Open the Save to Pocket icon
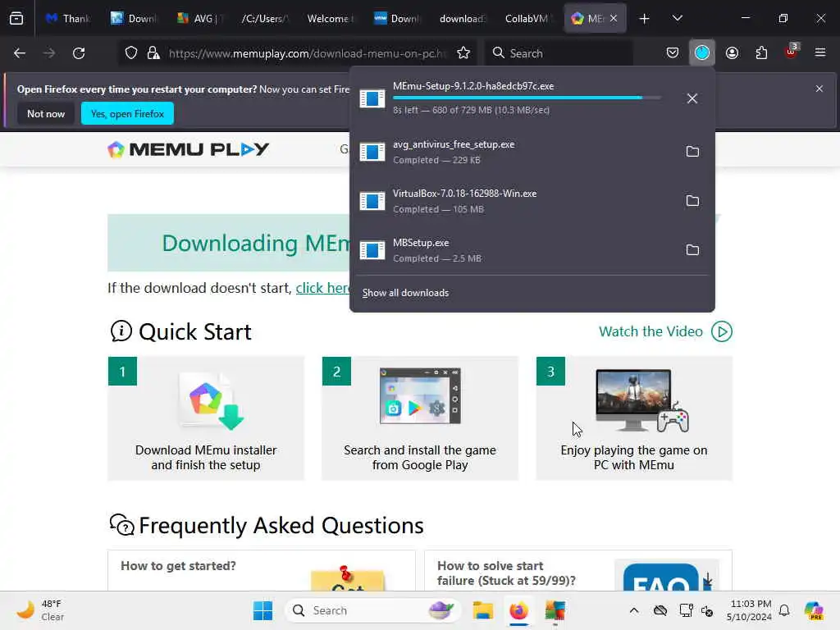The image size is (840, 630). click(673, 53)
